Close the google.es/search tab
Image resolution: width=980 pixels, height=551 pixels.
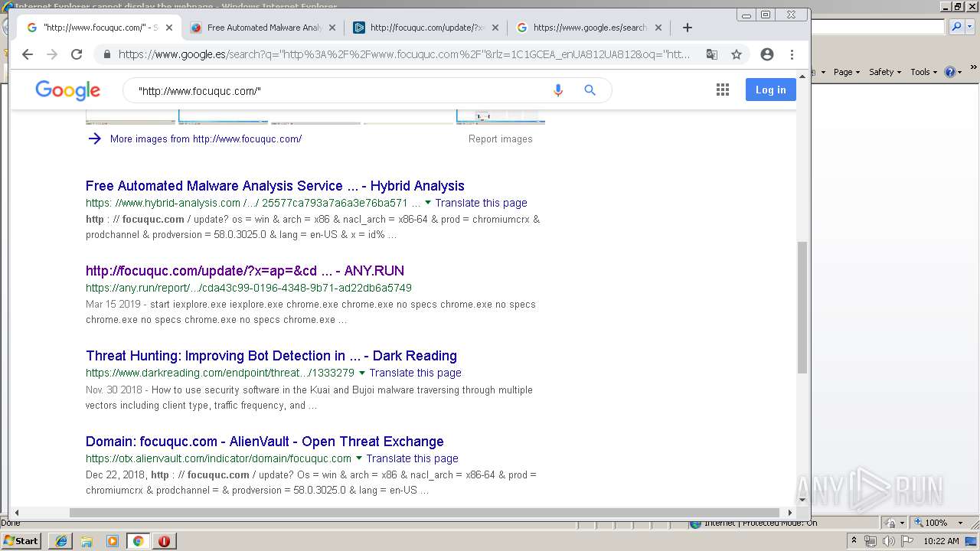[x=658, y=28]
